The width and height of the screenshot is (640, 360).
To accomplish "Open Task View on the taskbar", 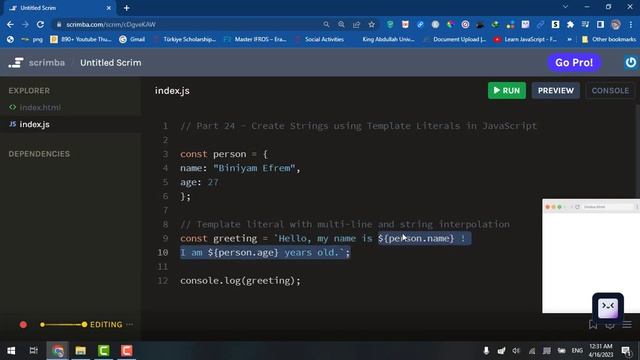I will point(33,351).
